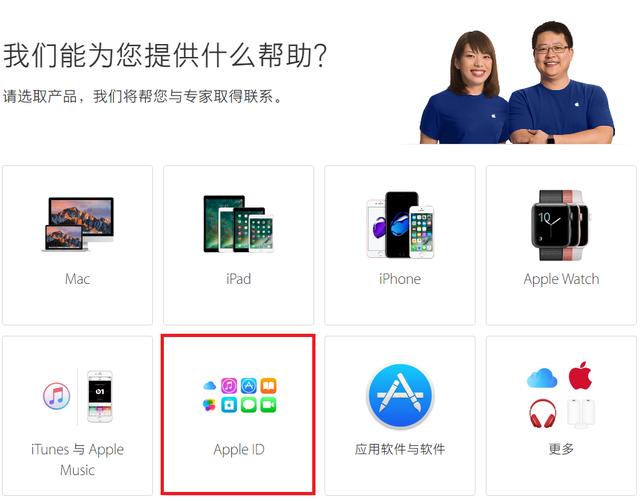640x501 pixels.
Task: Click the 更多 label
Action: (561, 450)
